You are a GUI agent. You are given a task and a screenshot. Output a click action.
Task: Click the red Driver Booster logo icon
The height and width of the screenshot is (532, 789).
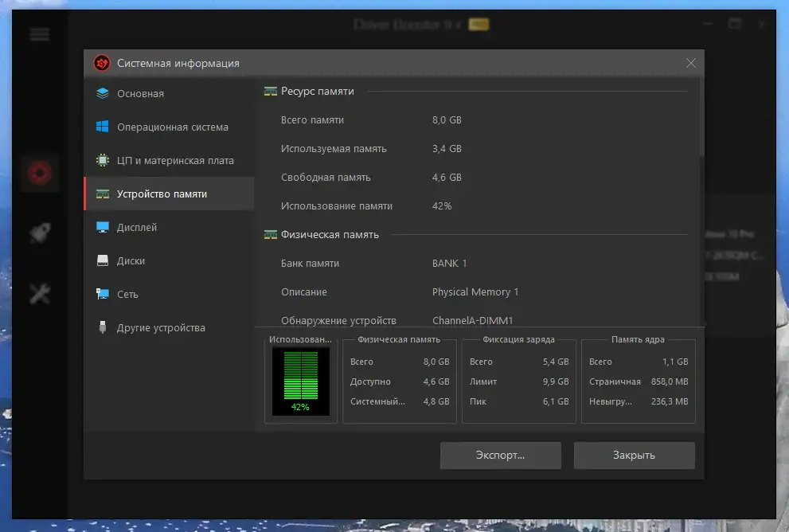point(102,63)
